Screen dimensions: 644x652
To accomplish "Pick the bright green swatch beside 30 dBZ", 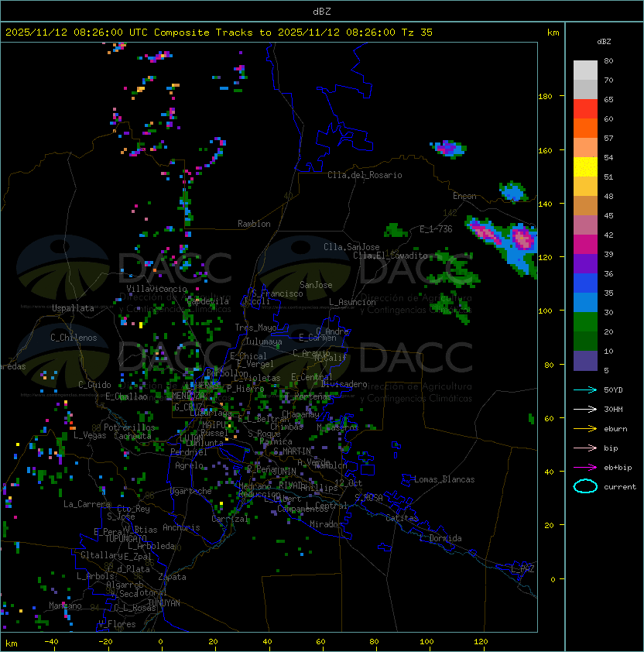I will coord(585,322).
